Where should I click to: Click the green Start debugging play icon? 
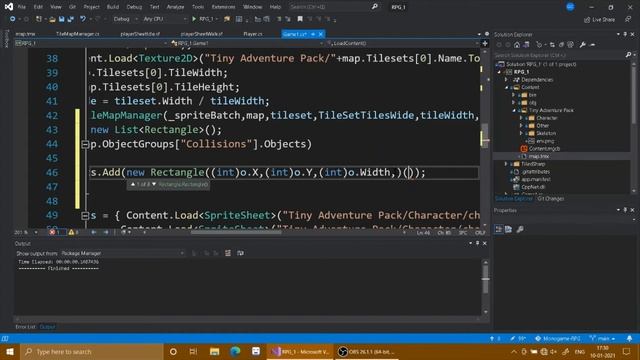(194, 19)
